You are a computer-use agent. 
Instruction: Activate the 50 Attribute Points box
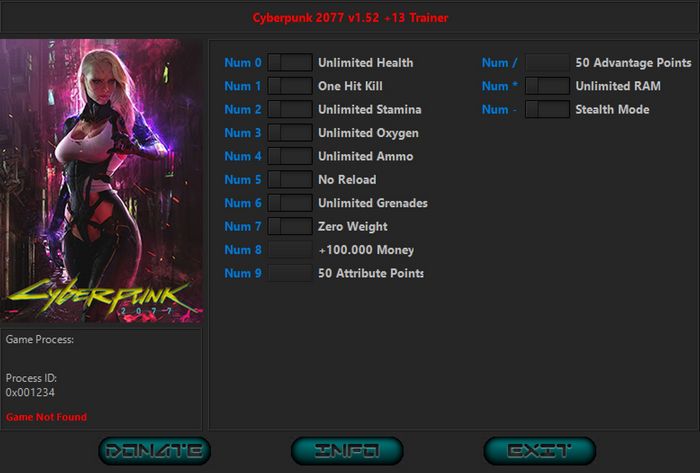(x=290, y=273)
